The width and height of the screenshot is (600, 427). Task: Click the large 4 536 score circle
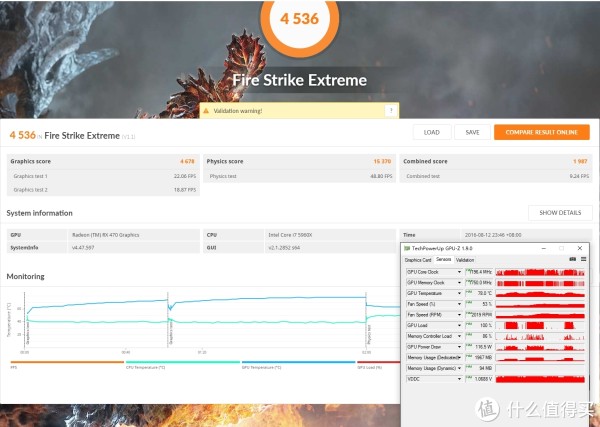pos(299,20)
